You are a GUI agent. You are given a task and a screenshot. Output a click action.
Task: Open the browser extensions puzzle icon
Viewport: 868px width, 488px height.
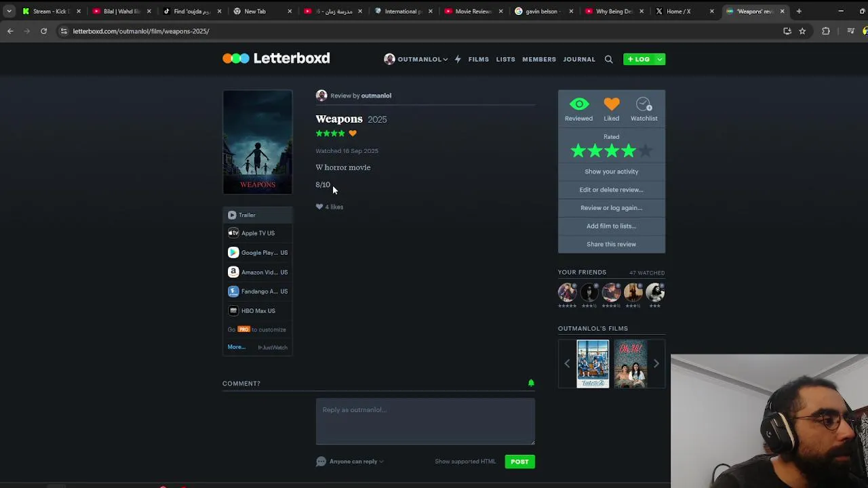825,31
